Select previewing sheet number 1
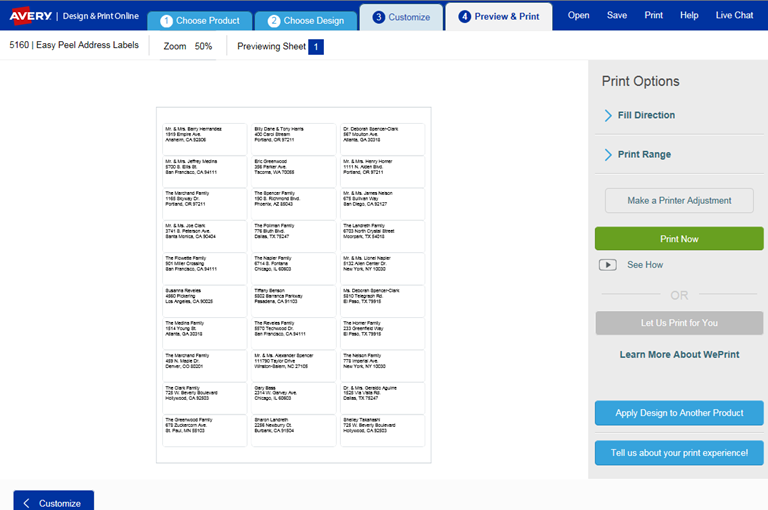The image size is (768, 510). (316, 47)
